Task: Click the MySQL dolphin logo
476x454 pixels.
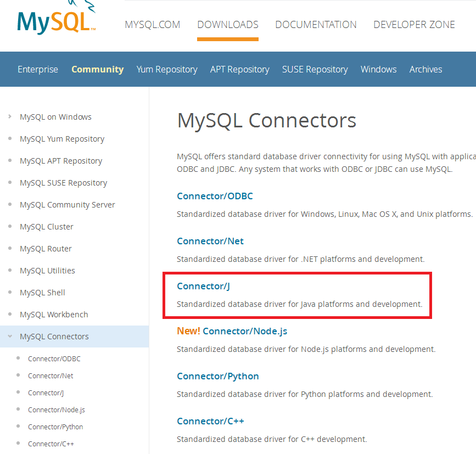Action: coord(57,18)
